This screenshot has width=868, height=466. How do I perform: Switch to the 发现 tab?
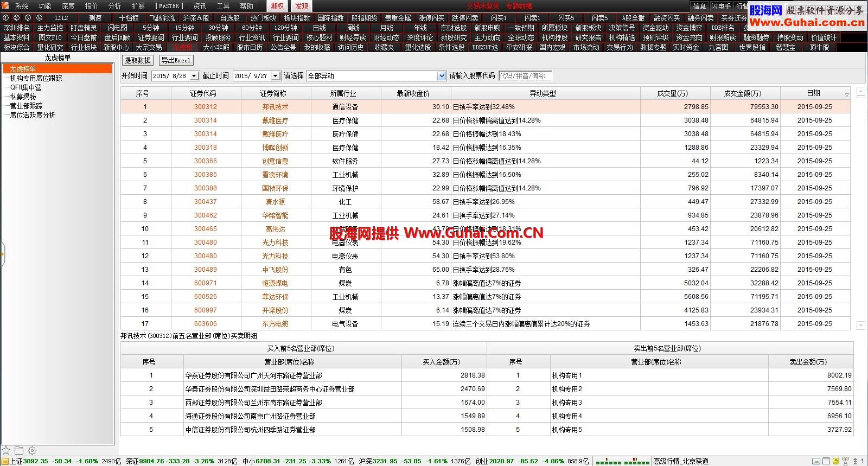pyautogui.click(x=302, y=6)
